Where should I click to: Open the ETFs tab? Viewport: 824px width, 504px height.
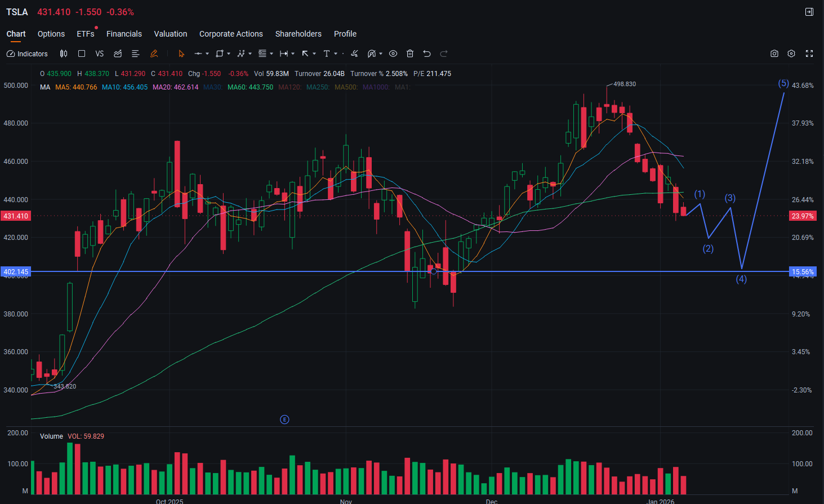click(86, 34)
